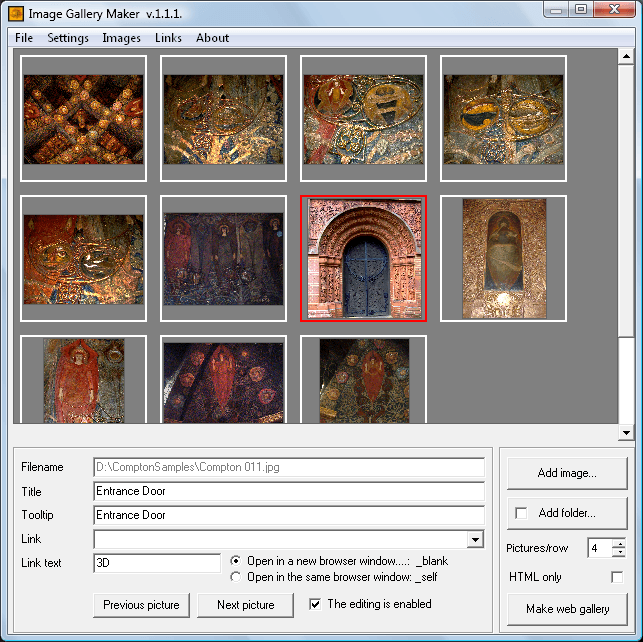Click the Title input field

(289, 491)
